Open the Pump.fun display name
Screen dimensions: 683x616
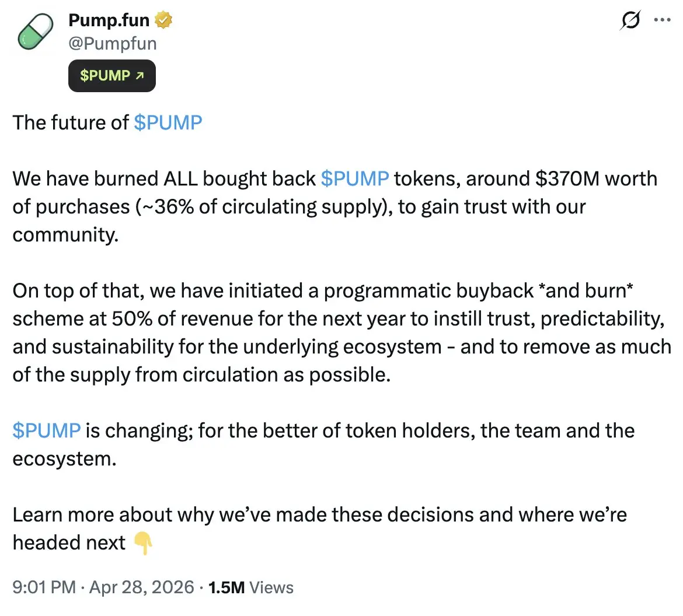pos(109,21)
